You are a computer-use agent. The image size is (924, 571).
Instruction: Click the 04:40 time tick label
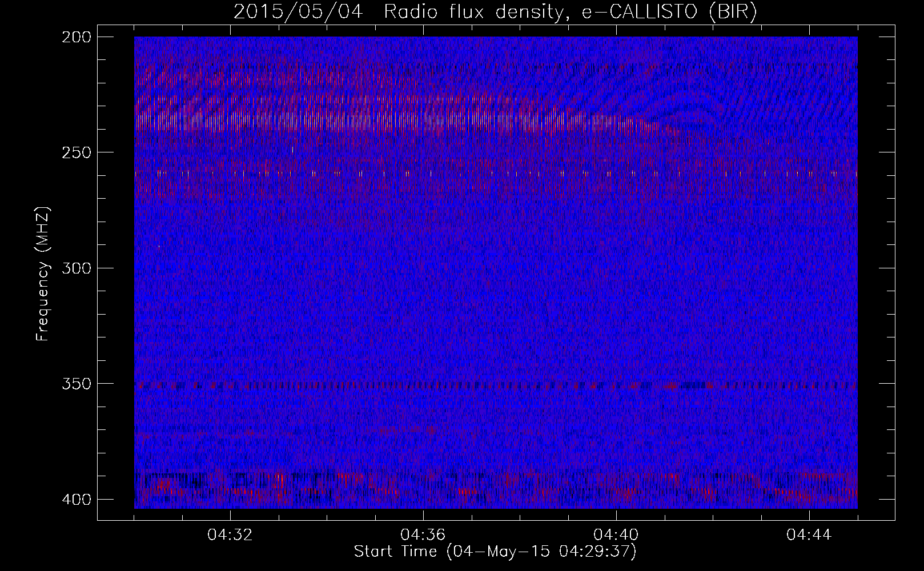click(x=616, y=535)
